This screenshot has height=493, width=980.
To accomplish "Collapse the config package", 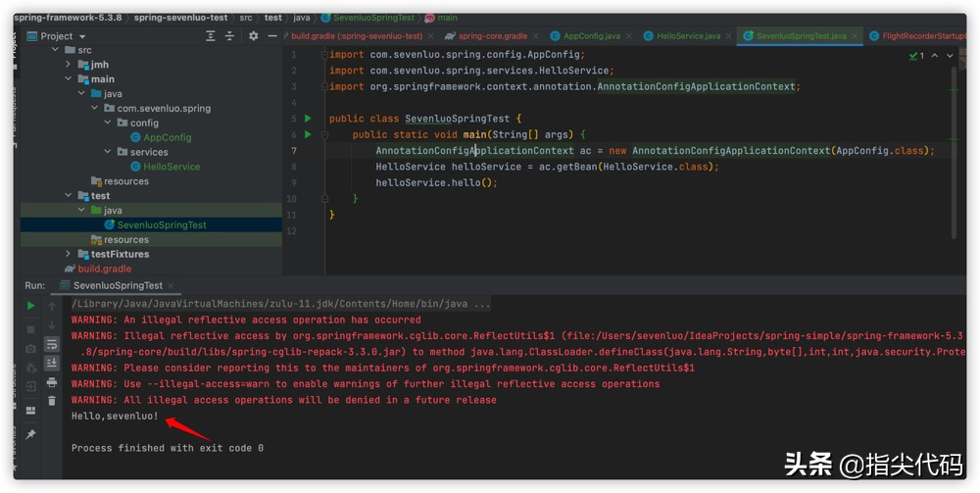I will (108, 123).
